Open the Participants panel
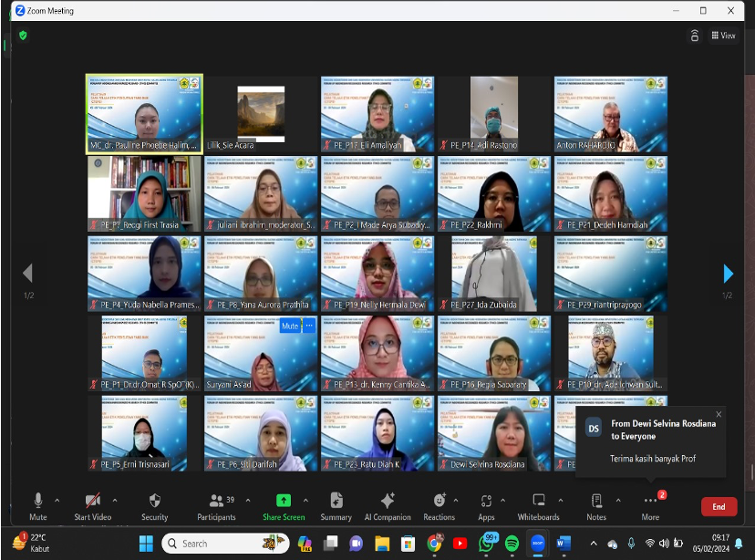The width and height of the screenshot is (755, 560). pos(216,504)
